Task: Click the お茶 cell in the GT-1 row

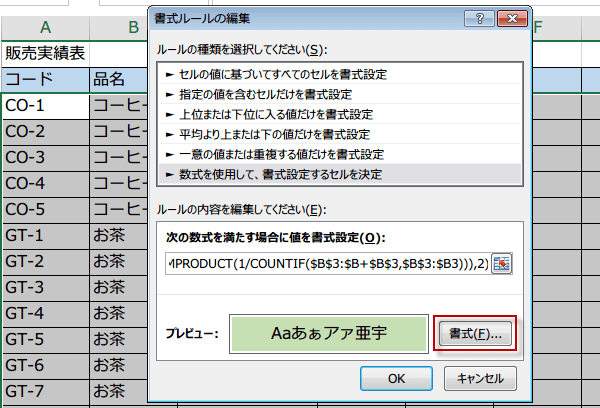Action: click(119, 236)
